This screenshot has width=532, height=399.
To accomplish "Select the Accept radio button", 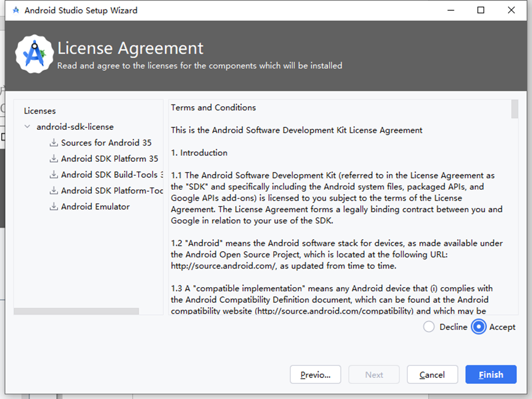I will 479,327.
